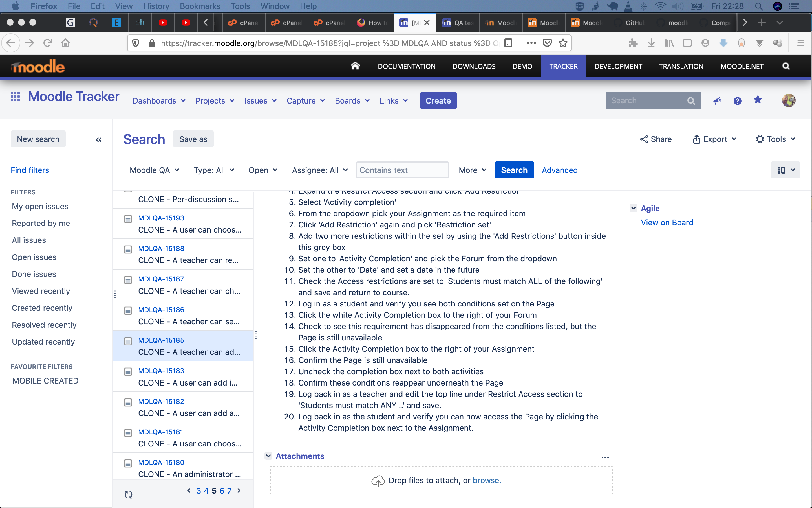
Task: Open the View on Board link
Action: tap(667, 222)
